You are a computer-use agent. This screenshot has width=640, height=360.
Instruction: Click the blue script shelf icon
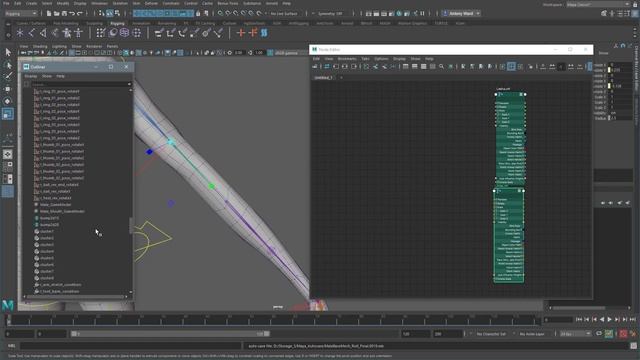[264, 33]
